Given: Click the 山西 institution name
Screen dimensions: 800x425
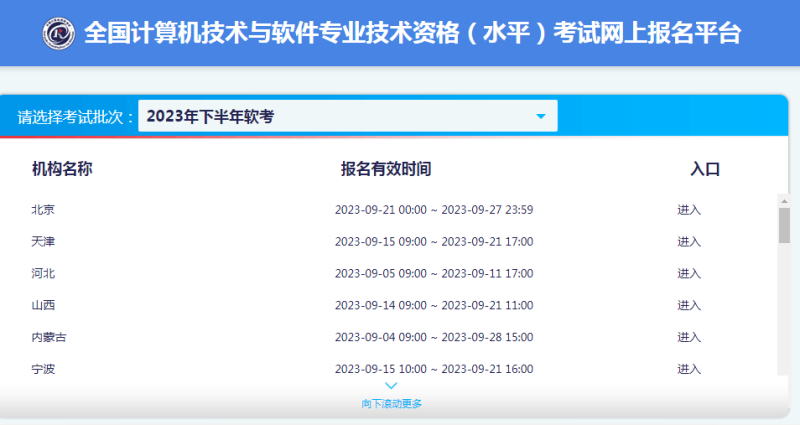Looking at the screenshot, I should click(x=43, y=305).
